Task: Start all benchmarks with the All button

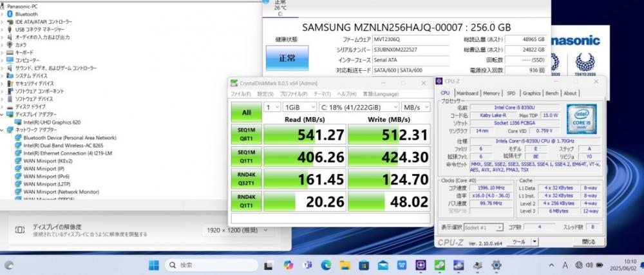Action: click(x=247, y=112)
